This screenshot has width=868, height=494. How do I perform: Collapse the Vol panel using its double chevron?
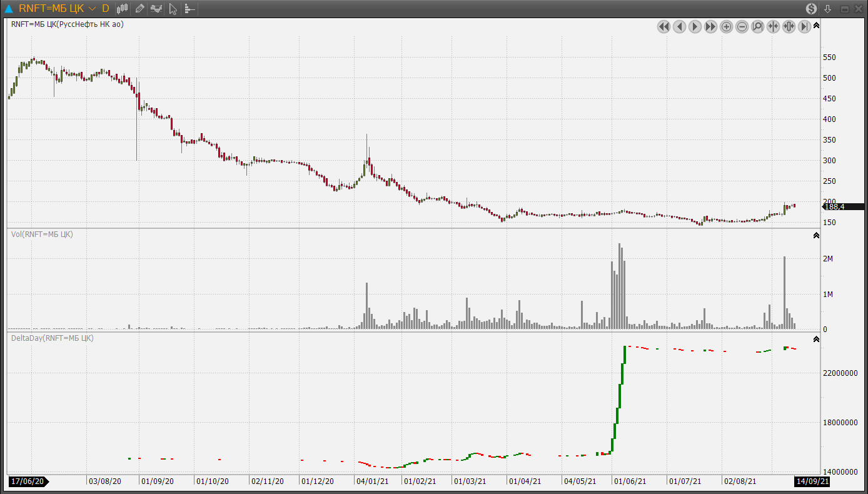(x=816, y=235)
